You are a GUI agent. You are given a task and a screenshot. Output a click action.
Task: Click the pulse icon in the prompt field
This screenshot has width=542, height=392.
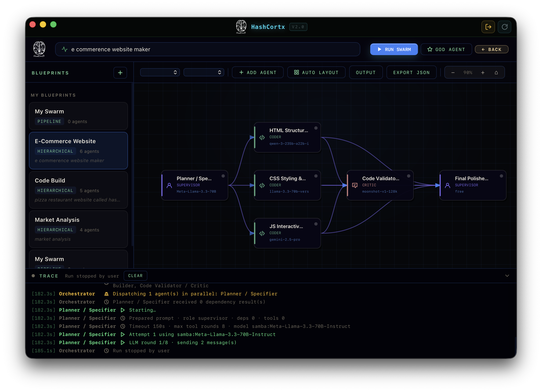pos(64,49)
